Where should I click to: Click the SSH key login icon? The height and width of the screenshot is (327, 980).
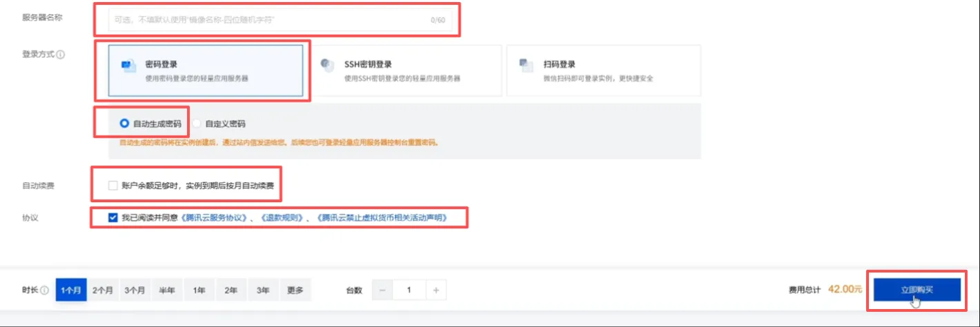coord(326,65)
